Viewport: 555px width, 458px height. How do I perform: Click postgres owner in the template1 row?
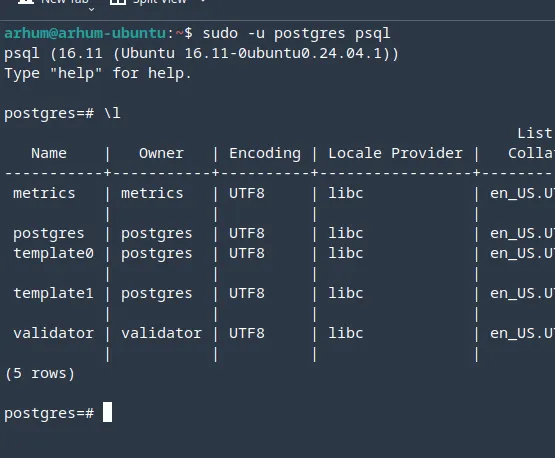[x=157, y=294]
